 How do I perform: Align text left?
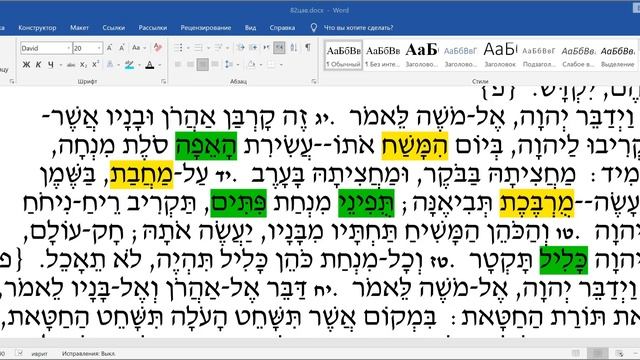click(x=178, y=64)
